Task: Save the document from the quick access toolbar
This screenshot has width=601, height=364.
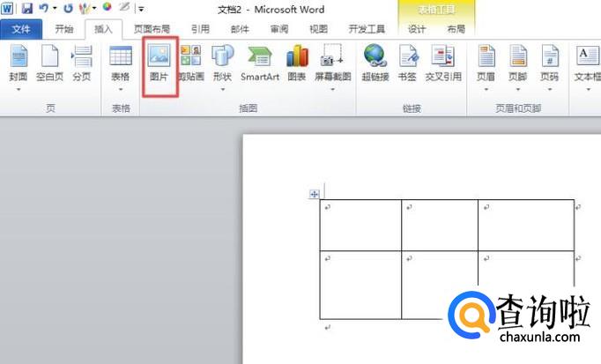Action: (x=26, y=8)
